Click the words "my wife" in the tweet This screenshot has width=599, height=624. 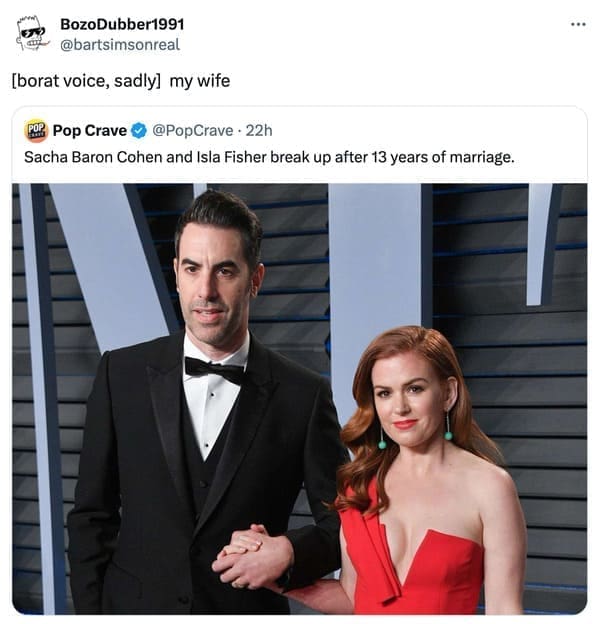coord(200,81)
